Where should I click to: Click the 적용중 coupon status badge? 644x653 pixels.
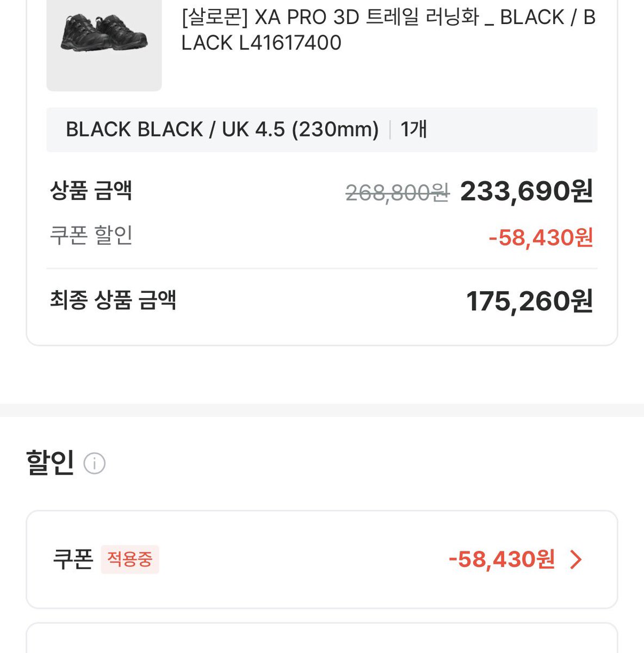point(129,559)
